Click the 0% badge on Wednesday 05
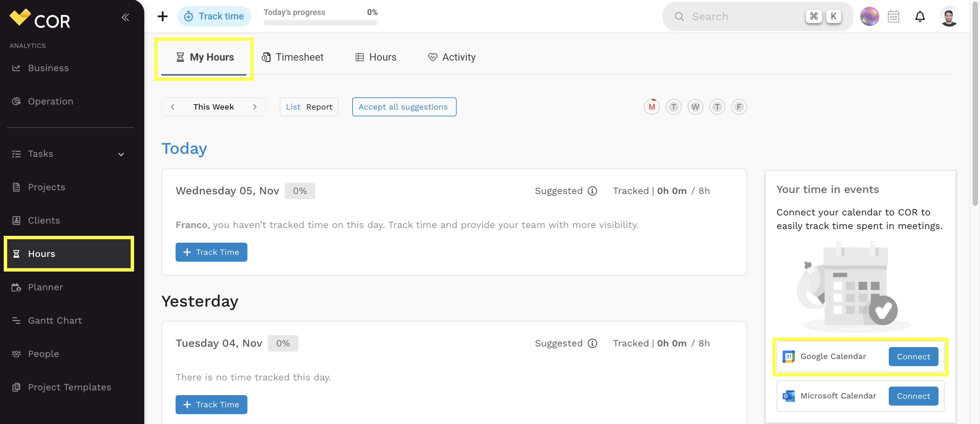The width and height of the screenshot is (980, 424). (300, 191)
